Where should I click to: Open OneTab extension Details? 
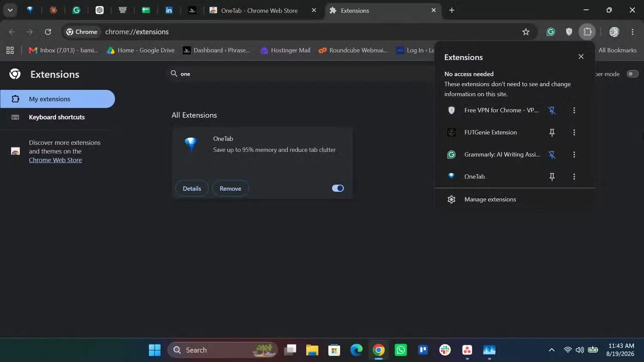pyautogui.click(x=192, y=189)
